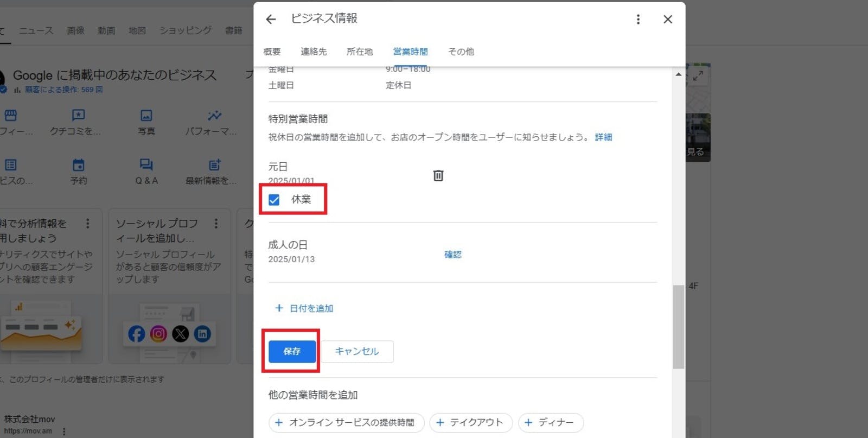Open the services icon above ビスの…

10,164
